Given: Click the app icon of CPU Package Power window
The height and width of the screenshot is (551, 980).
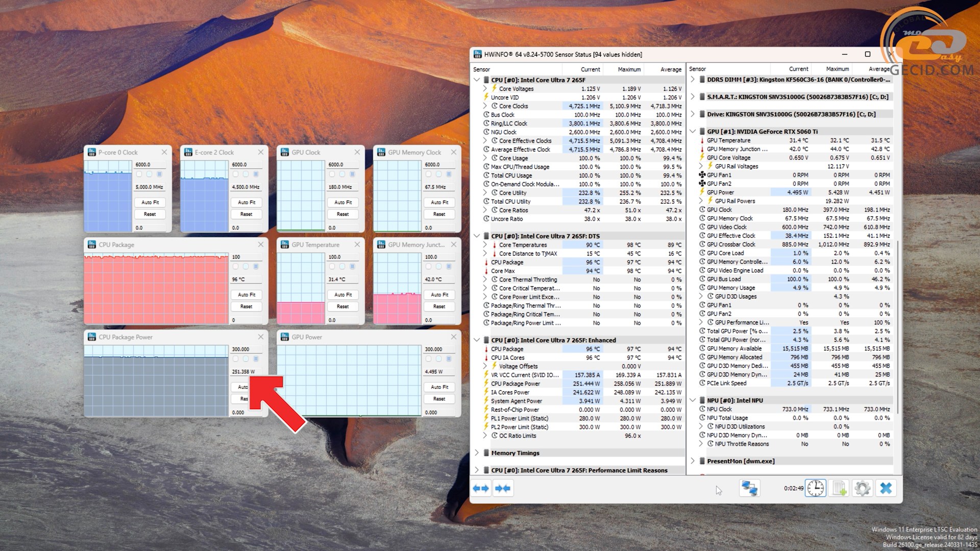Looking at the screenshot, I should coord(92,337).
